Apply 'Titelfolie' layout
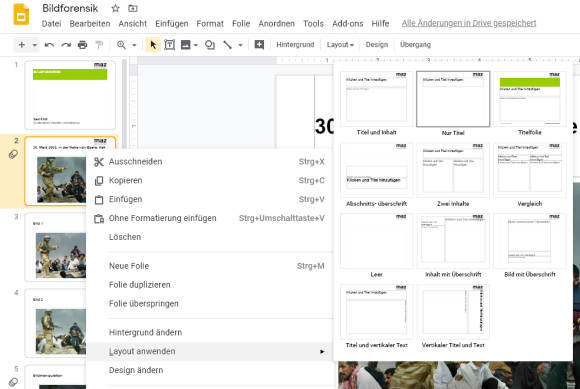 530,104
